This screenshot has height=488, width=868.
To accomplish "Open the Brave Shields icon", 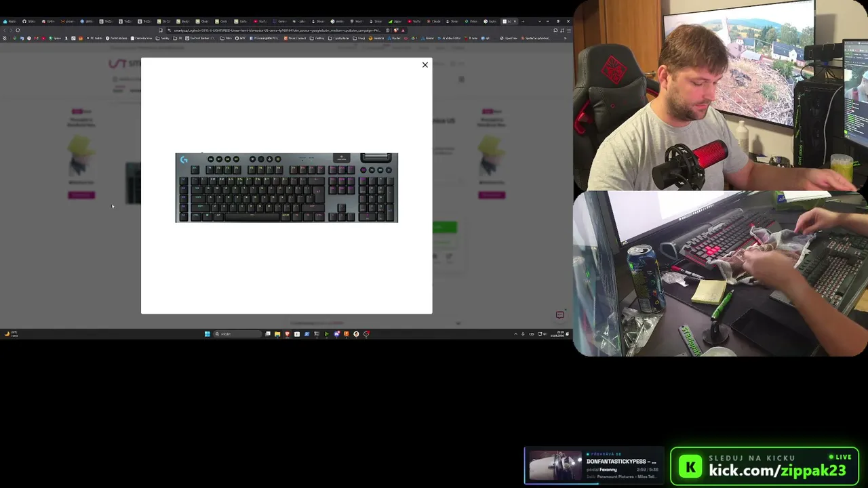I will click(x=395, y=30).
